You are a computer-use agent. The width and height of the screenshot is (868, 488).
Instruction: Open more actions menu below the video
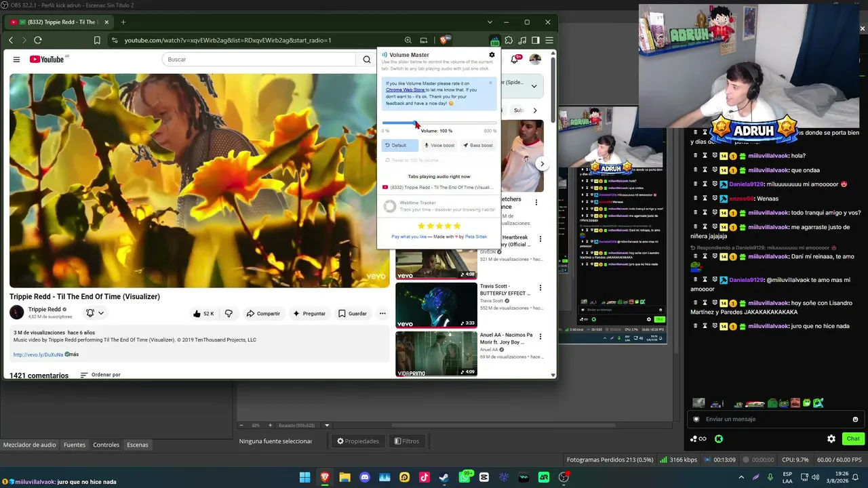(x=382, y=314)
